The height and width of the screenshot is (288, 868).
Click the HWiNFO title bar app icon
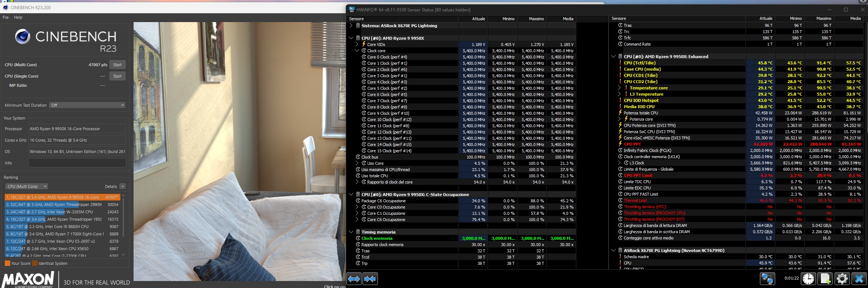pos(351,10)
